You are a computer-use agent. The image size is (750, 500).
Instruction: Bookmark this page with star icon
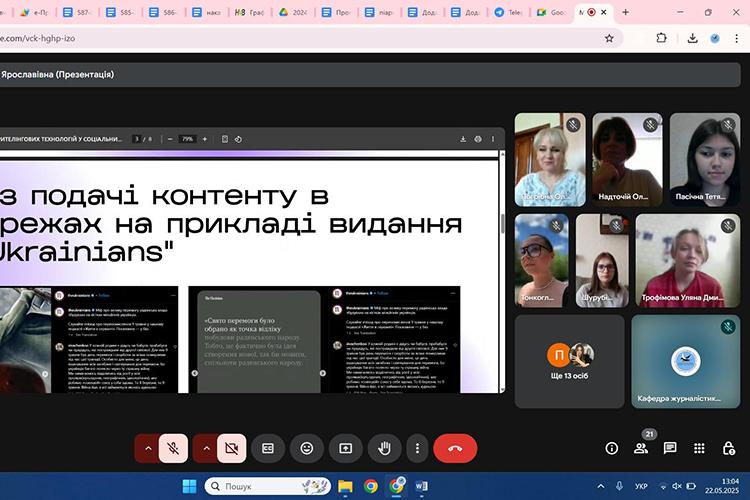(609, 38)
